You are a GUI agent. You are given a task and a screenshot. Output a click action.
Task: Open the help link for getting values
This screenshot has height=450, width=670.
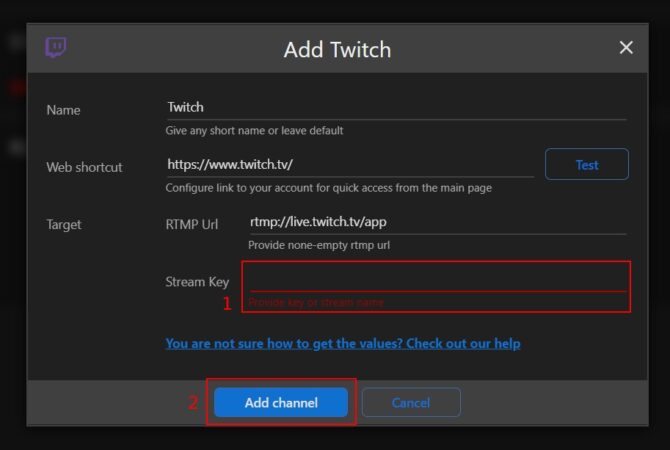pyautogui.click(x=343, y=344)
